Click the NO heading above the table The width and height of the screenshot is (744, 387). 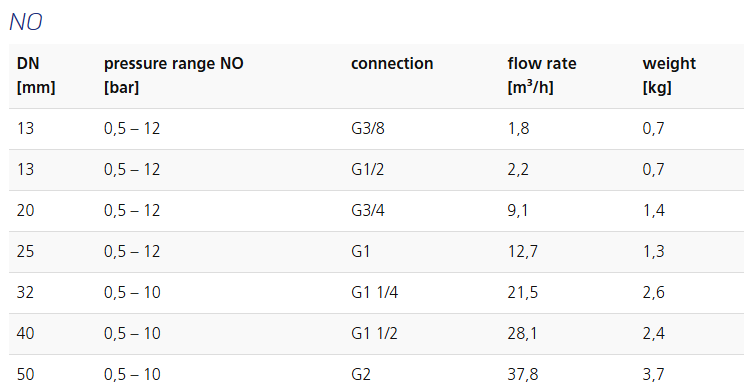pyautogui.click(x=26, y=22)
